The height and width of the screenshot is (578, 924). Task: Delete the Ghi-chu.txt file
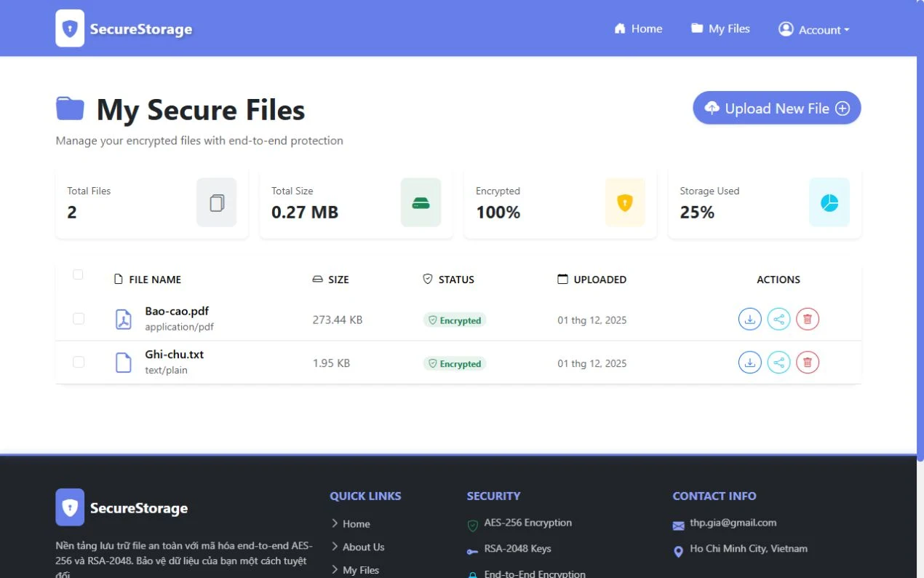tap(808, 362)
